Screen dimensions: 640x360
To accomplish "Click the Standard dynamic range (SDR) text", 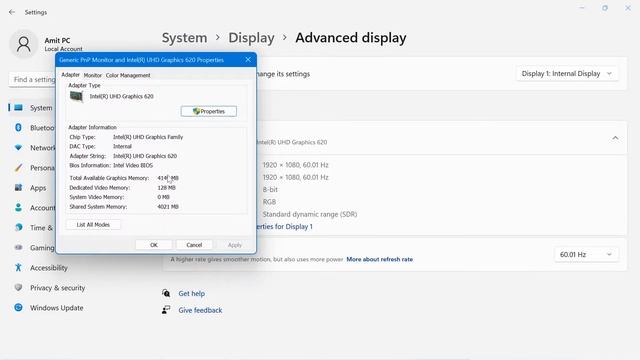I will click(x=310, y=214).
